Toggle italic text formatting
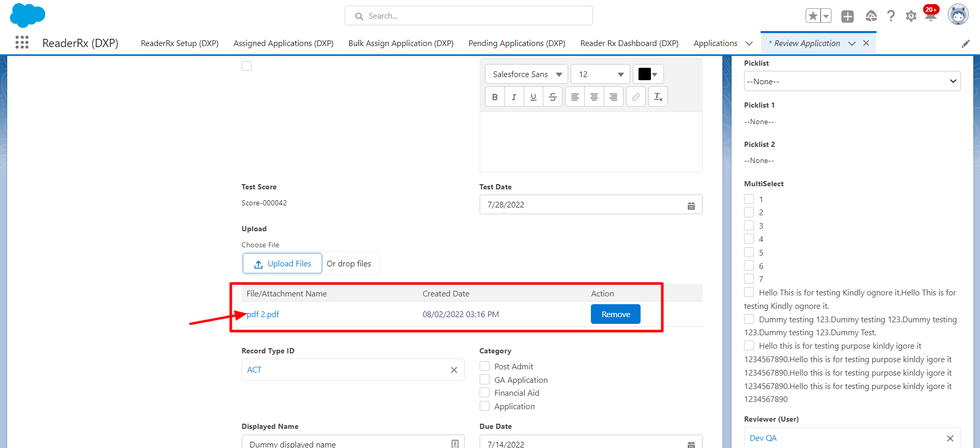980x448 pixels. (514, 97)
